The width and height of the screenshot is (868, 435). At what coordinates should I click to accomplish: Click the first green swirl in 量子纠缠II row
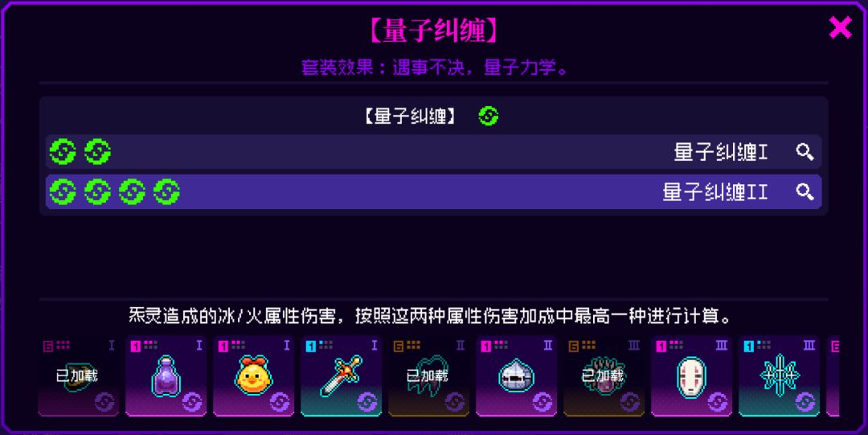(x=63, y=191)
